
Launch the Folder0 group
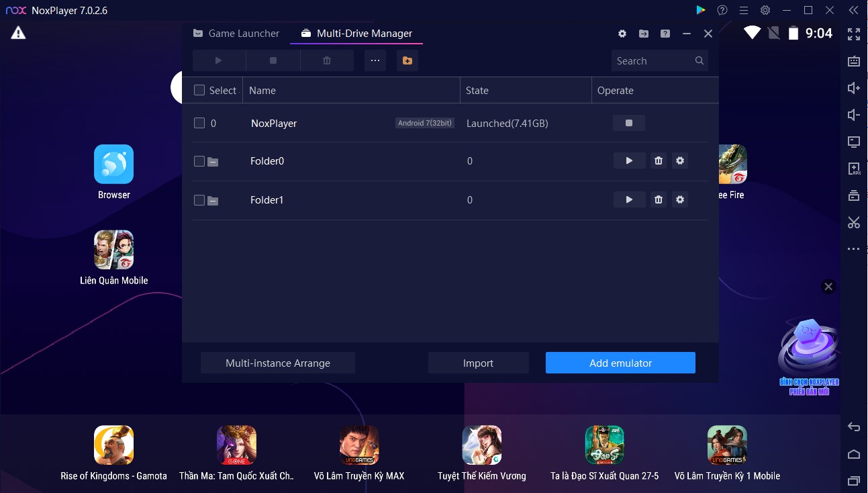[x=628, y=161]
